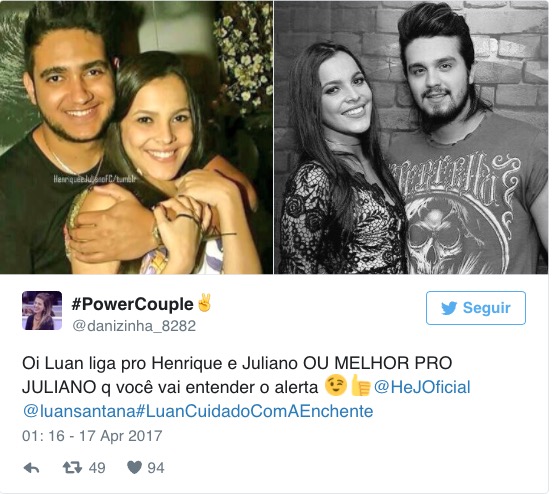This screenshot has height=494, width=552.
Task: Click the retweet count 49
Action: point(97,468)
